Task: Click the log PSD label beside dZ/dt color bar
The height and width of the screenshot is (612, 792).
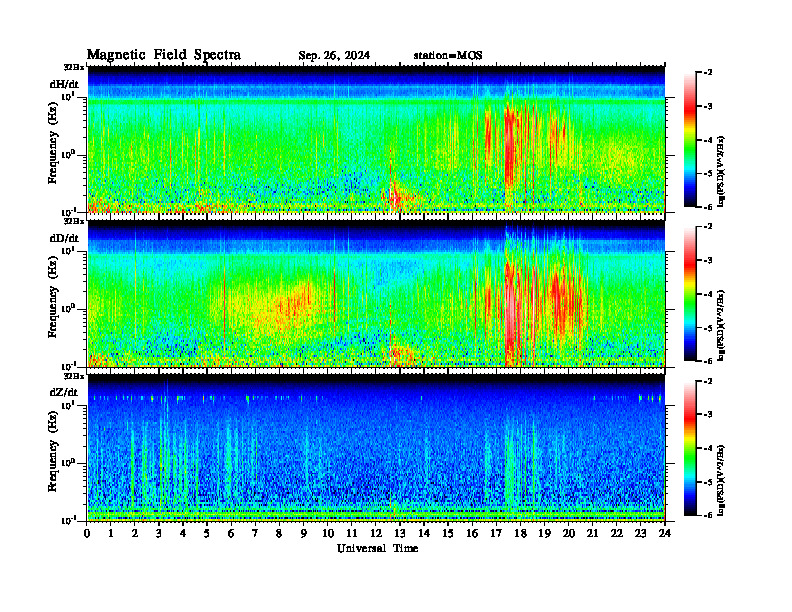Action: [721, 480]
